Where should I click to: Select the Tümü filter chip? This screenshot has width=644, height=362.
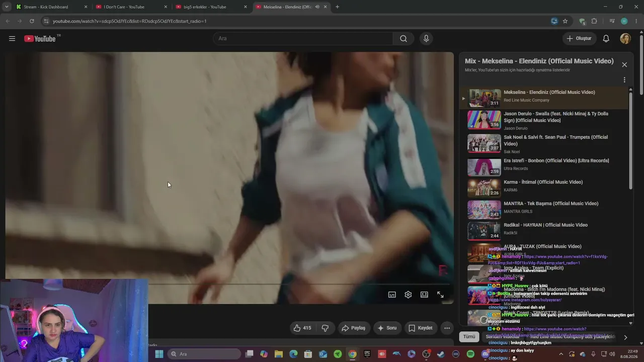(469, 337)
